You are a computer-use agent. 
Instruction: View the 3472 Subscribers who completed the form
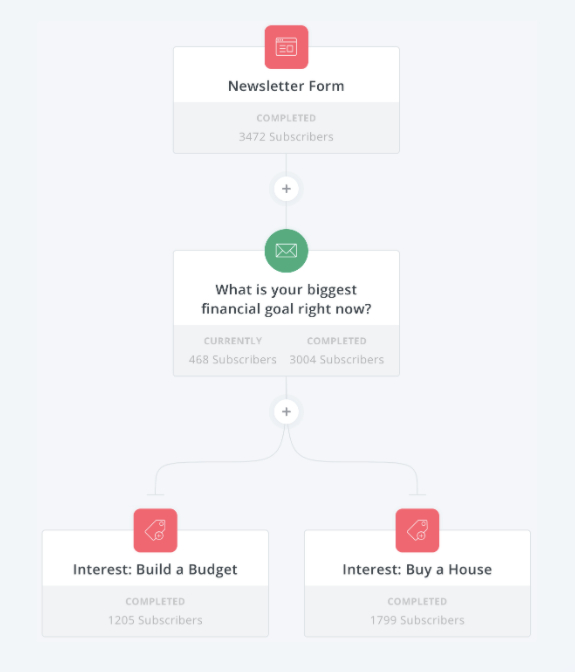tap(286, 137)
